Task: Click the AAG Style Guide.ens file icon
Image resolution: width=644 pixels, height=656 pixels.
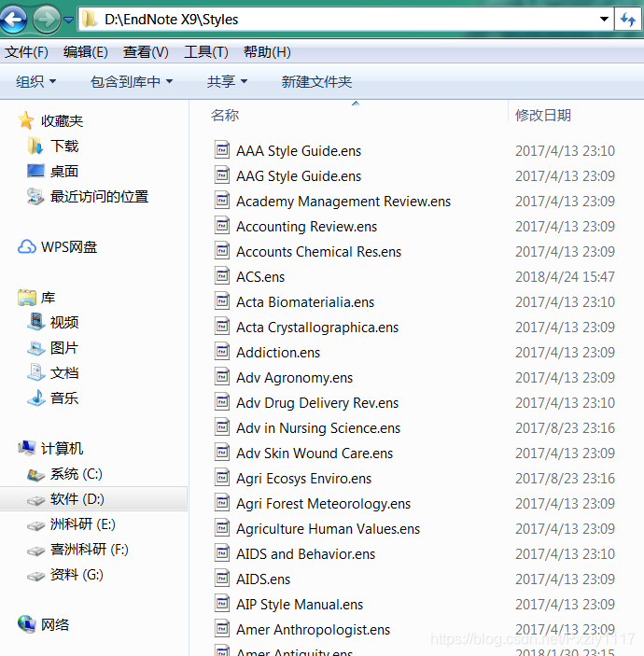Action: (x=222, y=174)
